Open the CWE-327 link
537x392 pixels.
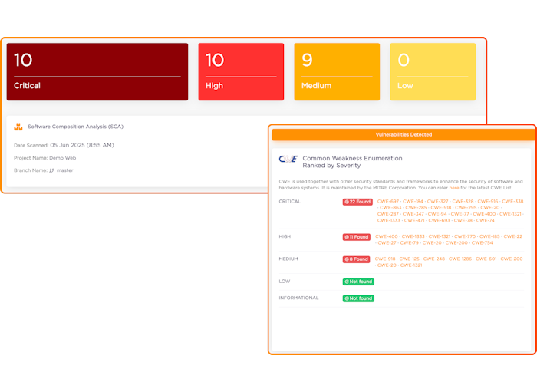pyautogui.click(x=438, y=201)
